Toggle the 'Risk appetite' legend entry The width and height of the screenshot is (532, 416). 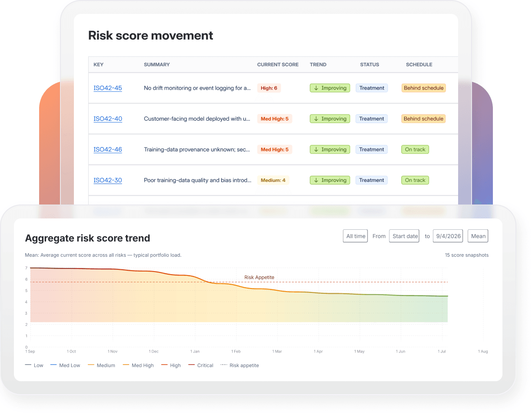pyautogui.click(x=240, y=366)
